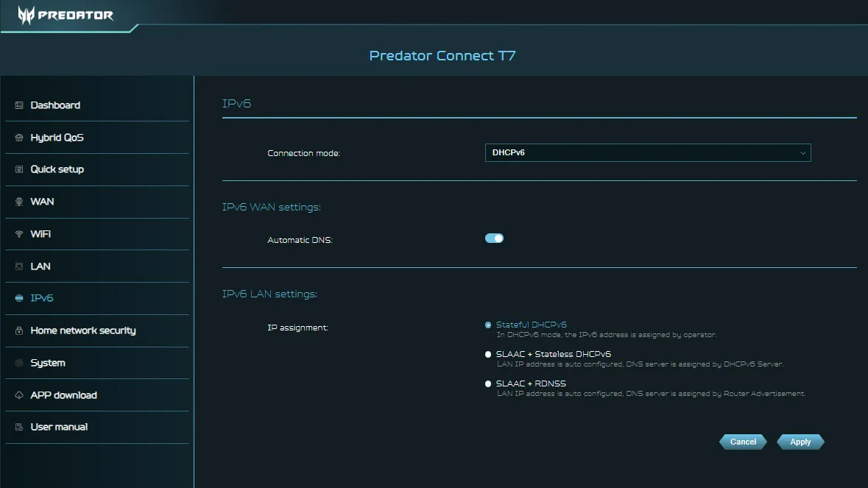Choose SLAAC + RDNSS for IP assignment
This screenshot has height=488, width=868.
pos(487,383)
